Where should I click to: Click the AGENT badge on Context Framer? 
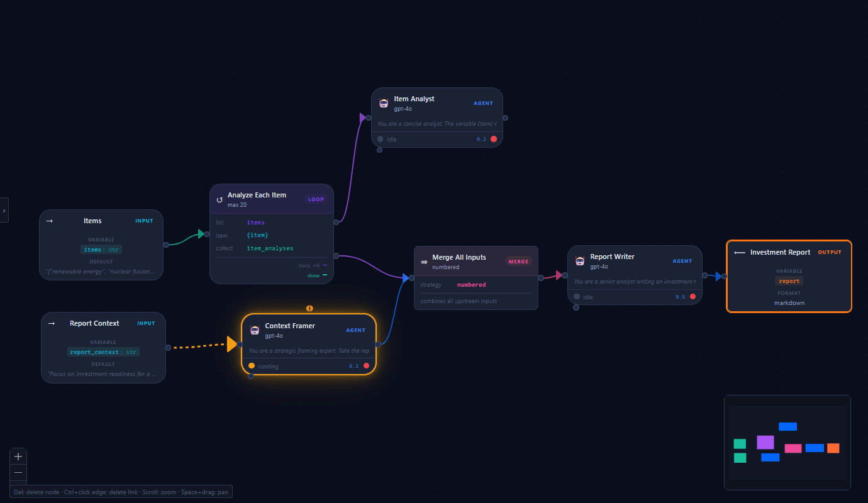pyautogui.click(x=355, y=329)
